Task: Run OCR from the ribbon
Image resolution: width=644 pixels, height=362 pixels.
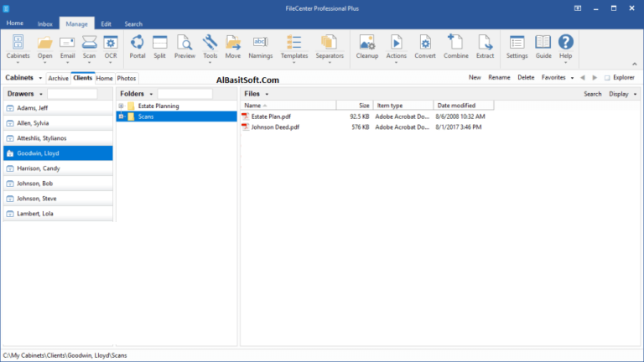Action: click(111, 42)
